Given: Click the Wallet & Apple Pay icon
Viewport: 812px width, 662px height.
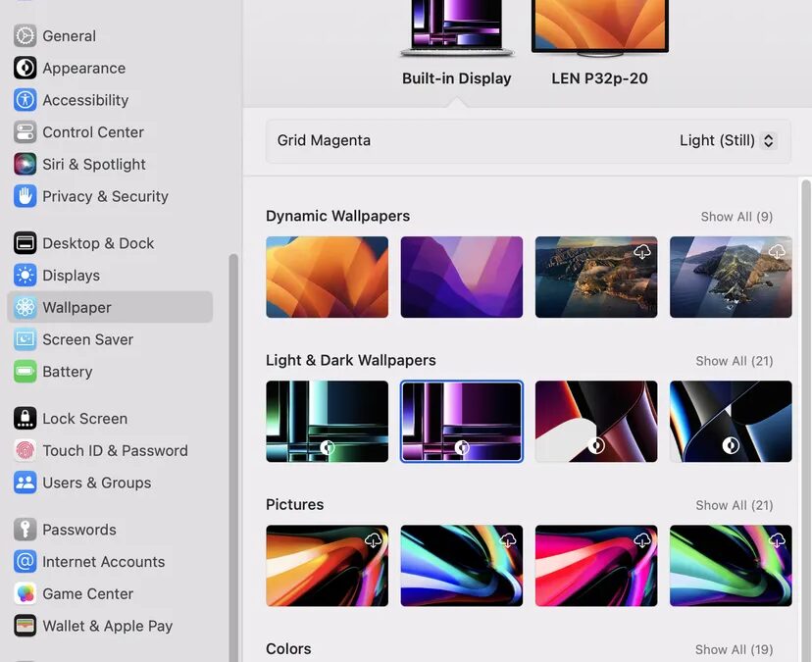Looking at the screenshot, I should [x=25, y=626].
